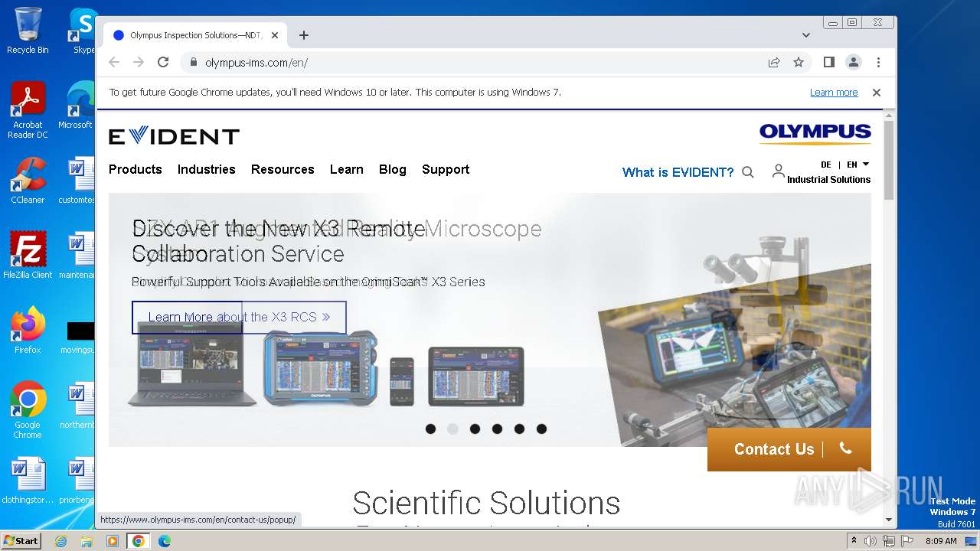Open user account icon
This screenshot has width=980, height=551.
point(778,171)
